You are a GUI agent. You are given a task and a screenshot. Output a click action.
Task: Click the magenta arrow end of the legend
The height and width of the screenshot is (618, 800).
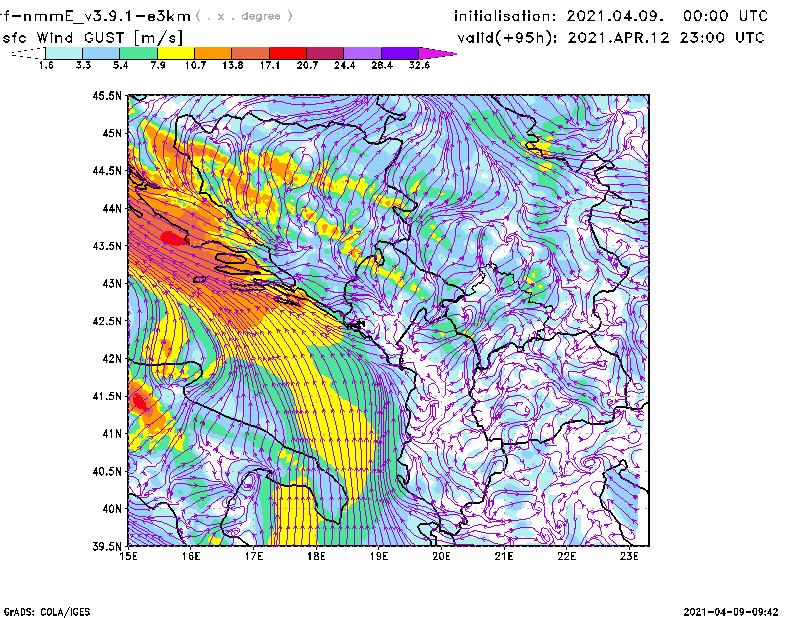(437, 53)
